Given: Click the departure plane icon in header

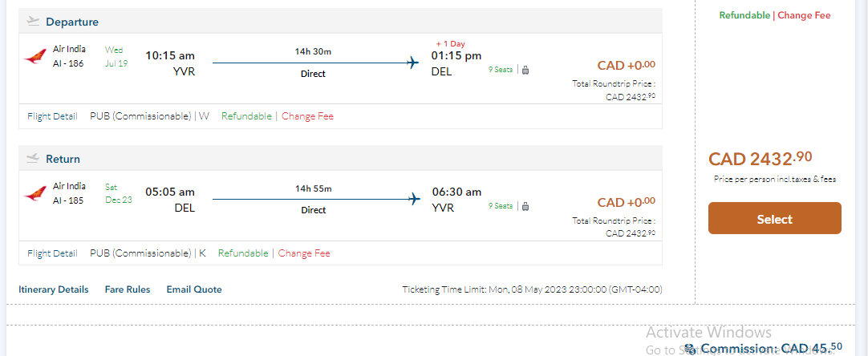Looking at the screenshot, I should pos(33,22).
